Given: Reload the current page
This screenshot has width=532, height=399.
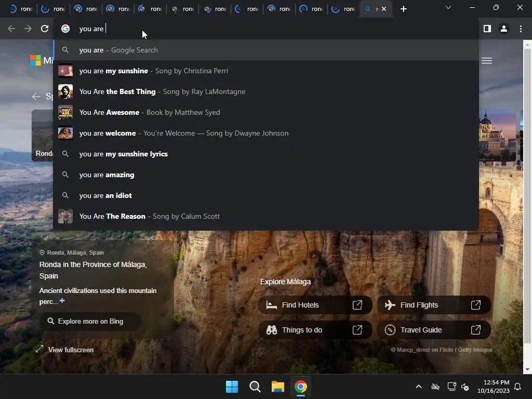Looking at the screenshot, I should click(45, 29).
